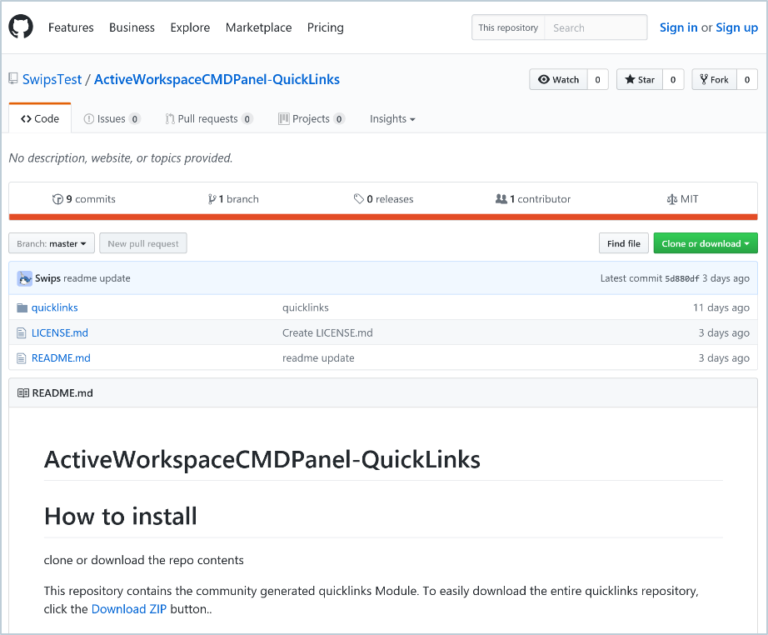Viewport: 768px width, 635px height.
Task: Follow the Download ZIP link
Action: coord(129,609)
